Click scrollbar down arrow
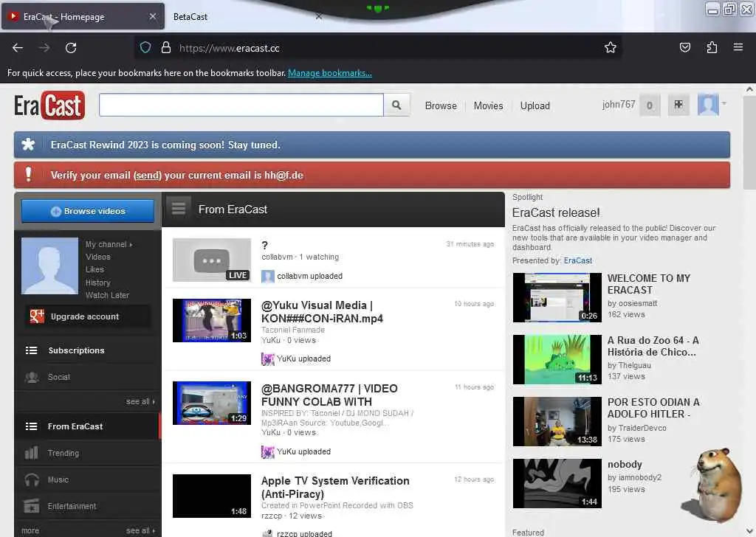Viewport: 756px width, 537px height. point(749,531)
